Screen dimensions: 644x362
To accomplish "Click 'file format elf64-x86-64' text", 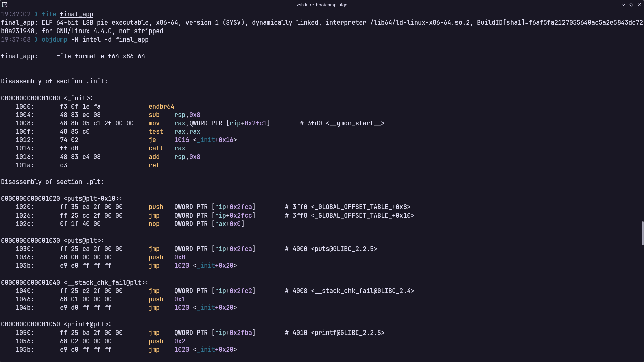I will click(101, 56).
